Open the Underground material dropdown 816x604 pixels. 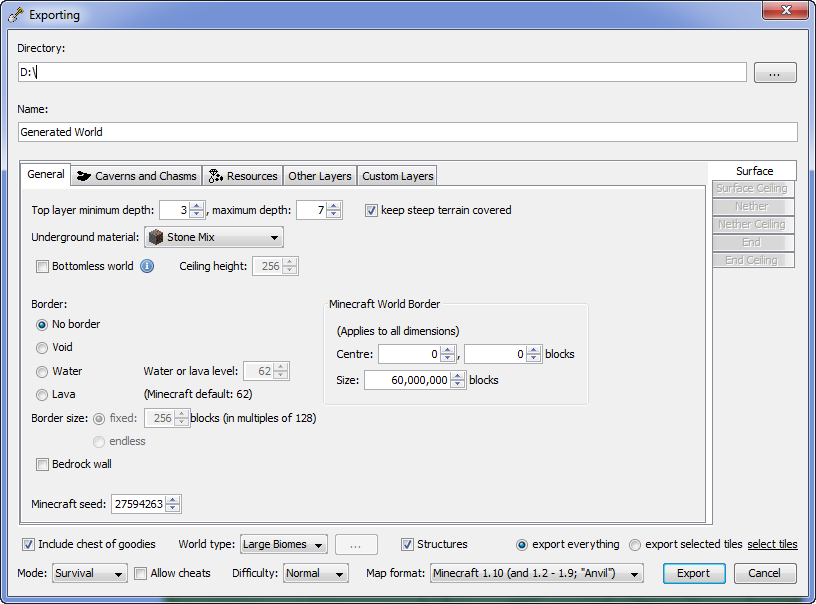(274, 237)
